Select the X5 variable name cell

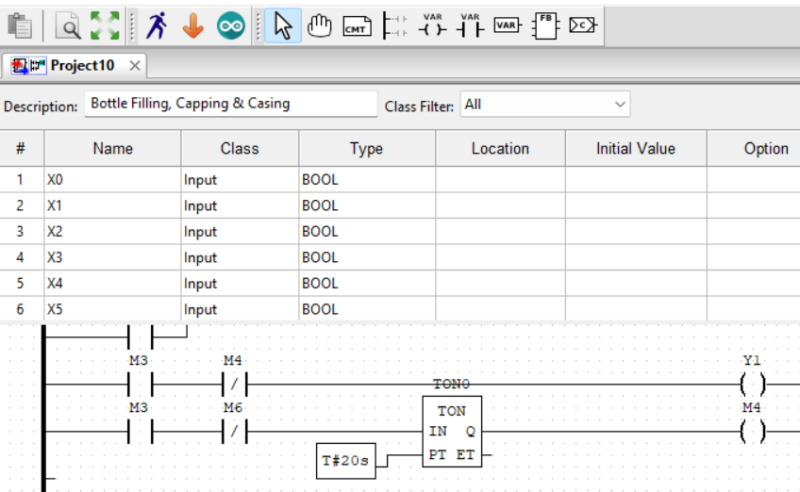tap(112, 309)
